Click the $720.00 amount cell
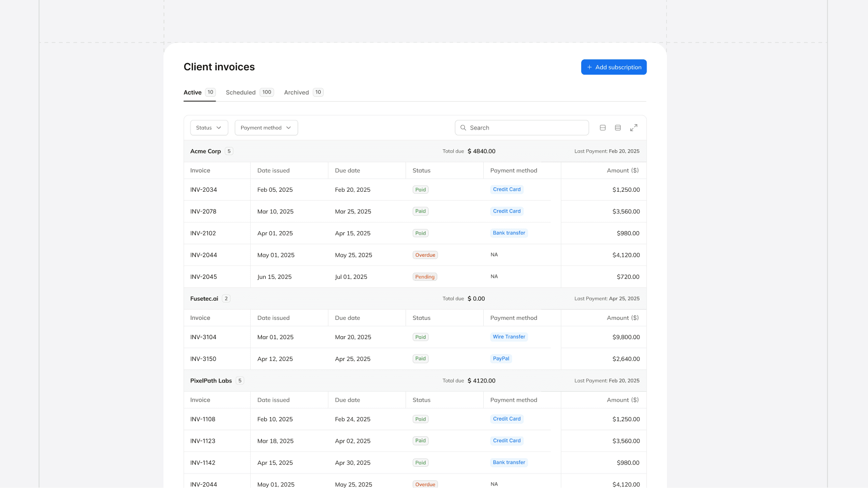The image size is (868, 488). click(x=628, y=277)
